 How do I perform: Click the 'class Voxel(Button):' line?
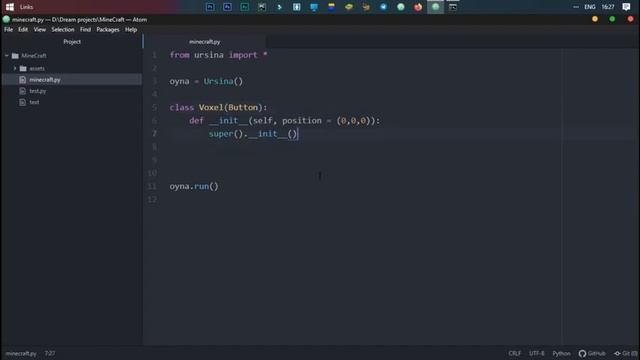click(x=218, y=107)
